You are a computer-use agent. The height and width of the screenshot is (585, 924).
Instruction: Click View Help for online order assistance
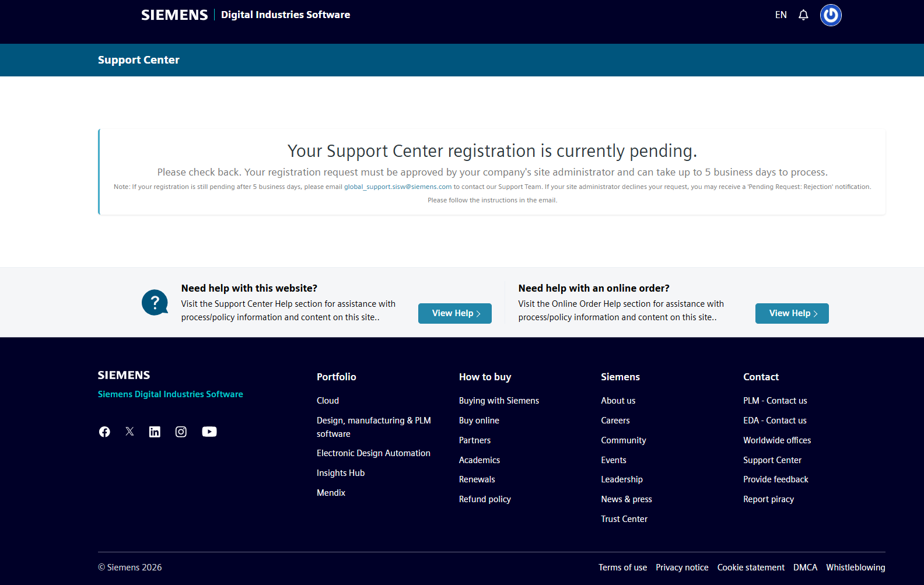[792, 313]
